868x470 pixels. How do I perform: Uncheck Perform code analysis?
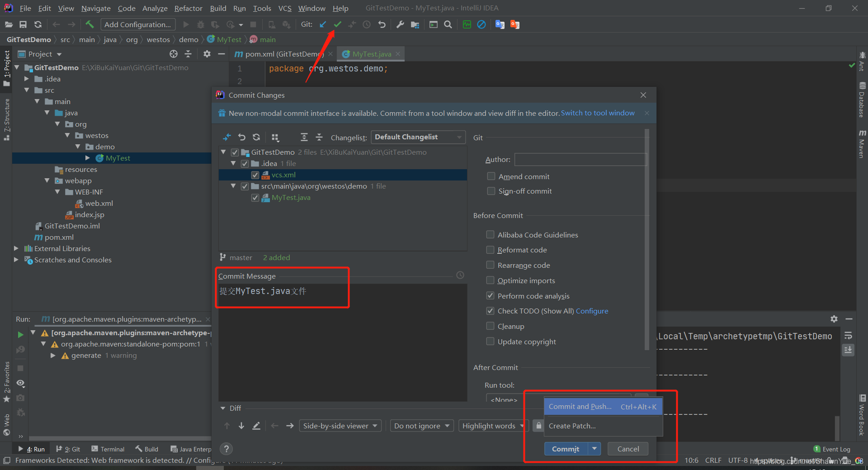pos(490,295)
